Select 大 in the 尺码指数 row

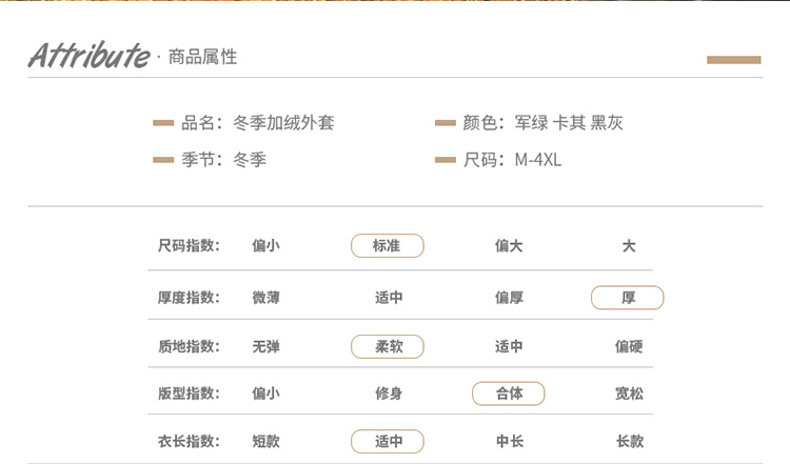[x=628, y=246]
